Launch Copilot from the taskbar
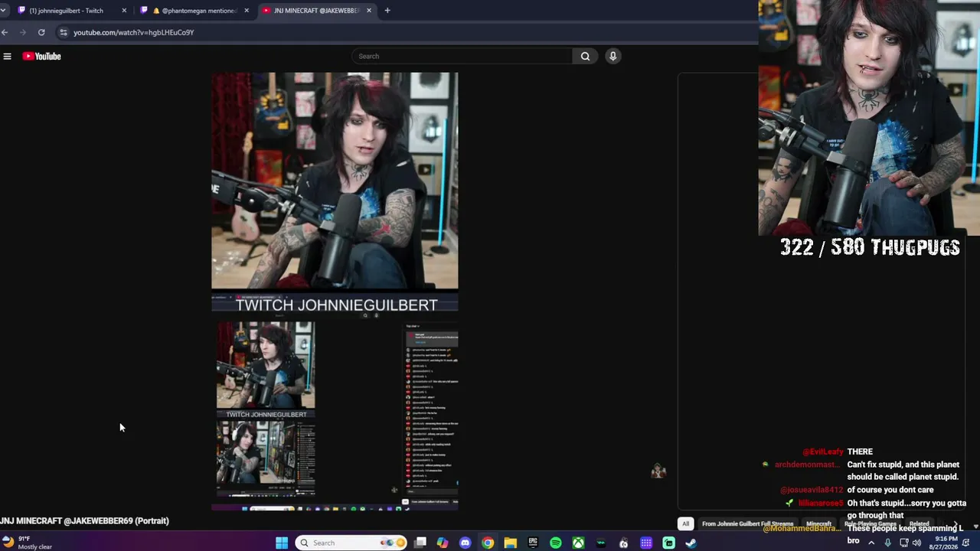Screen dimensions: 980x551 coord(443,543)
